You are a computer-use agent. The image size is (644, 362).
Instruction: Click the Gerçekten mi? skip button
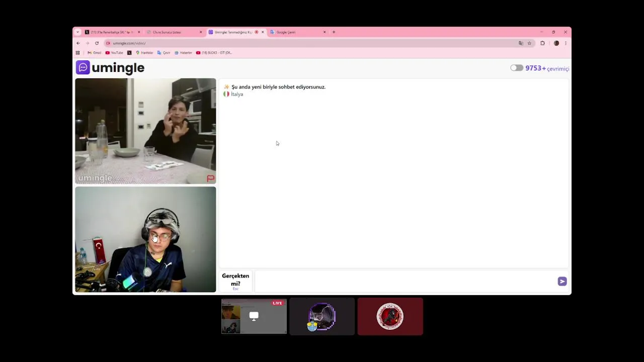pos(235,282)
